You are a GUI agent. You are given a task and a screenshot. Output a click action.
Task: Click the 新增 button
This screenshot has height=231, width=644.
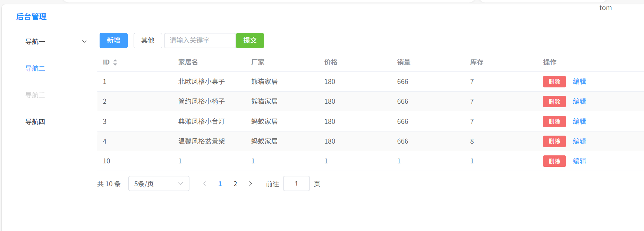113,41
